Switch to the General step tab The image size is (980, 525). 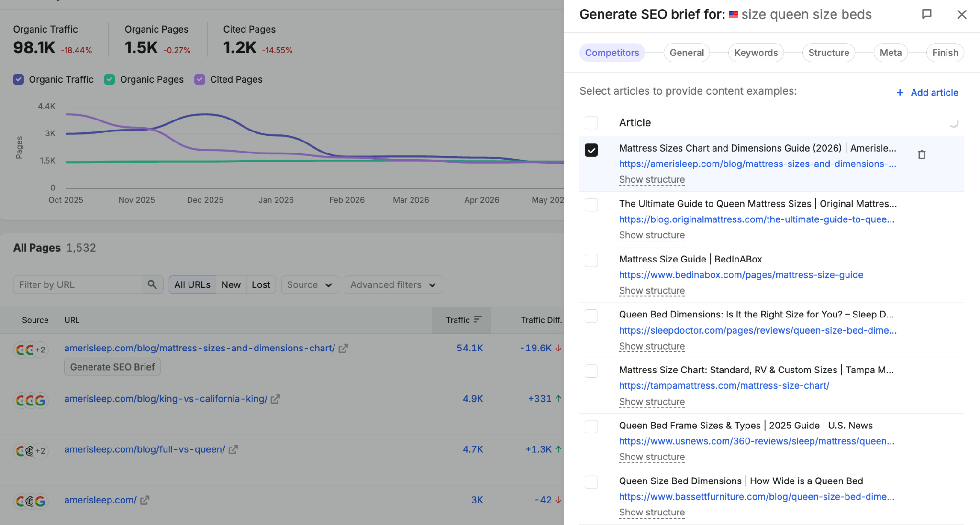point(687,53)
